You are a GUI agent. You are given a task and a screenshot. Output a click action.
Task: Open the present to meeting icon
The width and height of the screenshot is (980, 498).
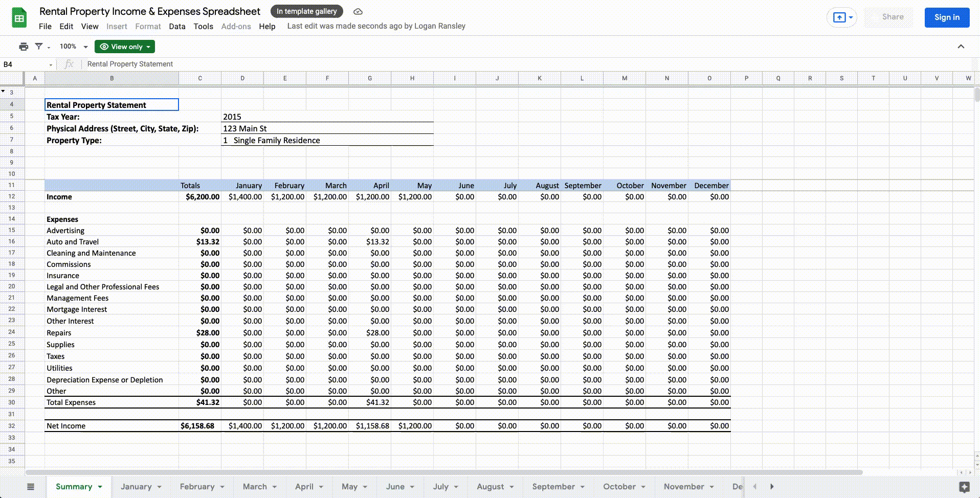pyautogui.click(x=839, y=17)
